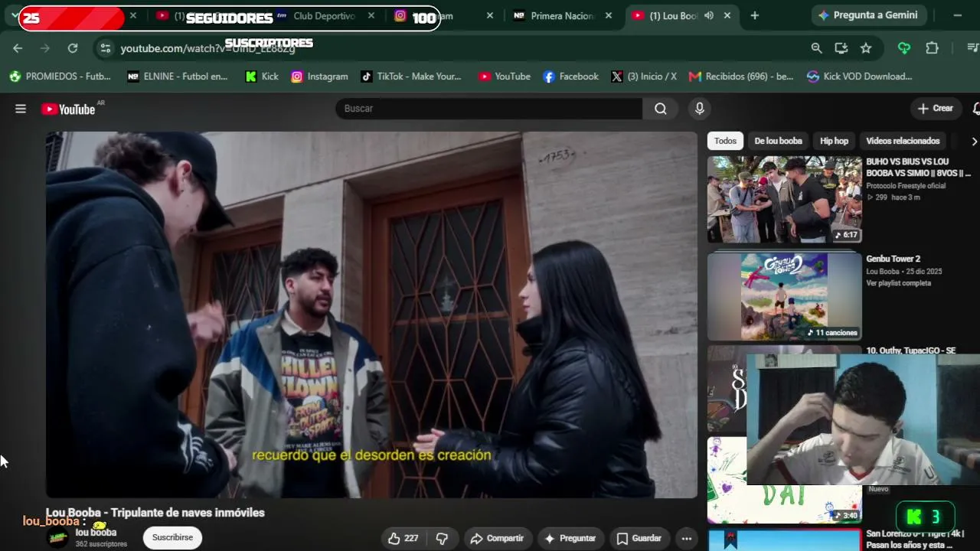Open lou booba channel avatar
Screen dimensions: 980x551
point(57,537)
